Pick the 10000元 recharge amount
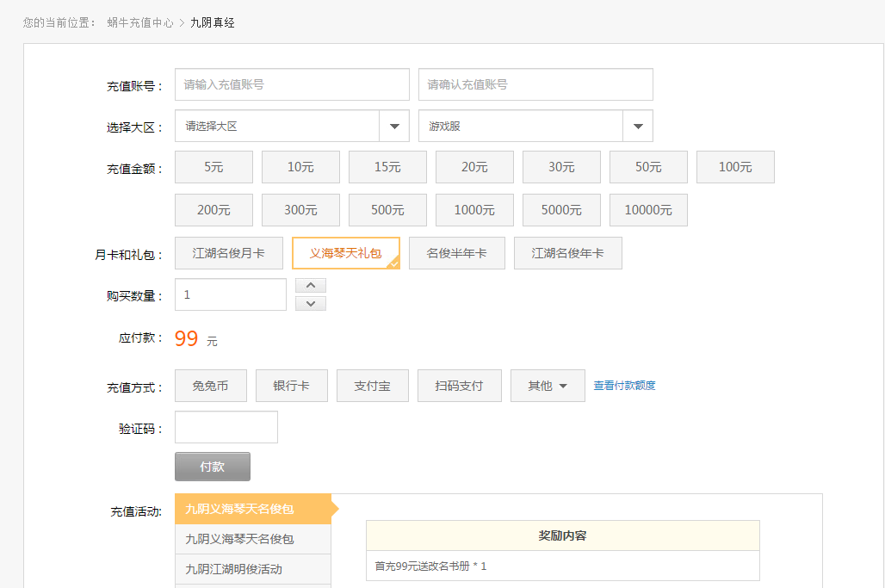The width and height of the screenshot is (885, 588). pyautogui.click(x=647, y=210)
